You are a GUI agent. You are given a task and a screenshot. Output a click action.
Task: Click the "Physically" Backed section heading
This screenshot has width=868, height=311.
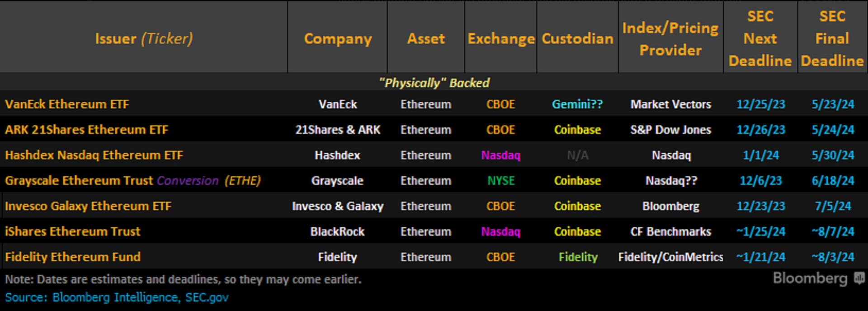(x=434, y=83)
